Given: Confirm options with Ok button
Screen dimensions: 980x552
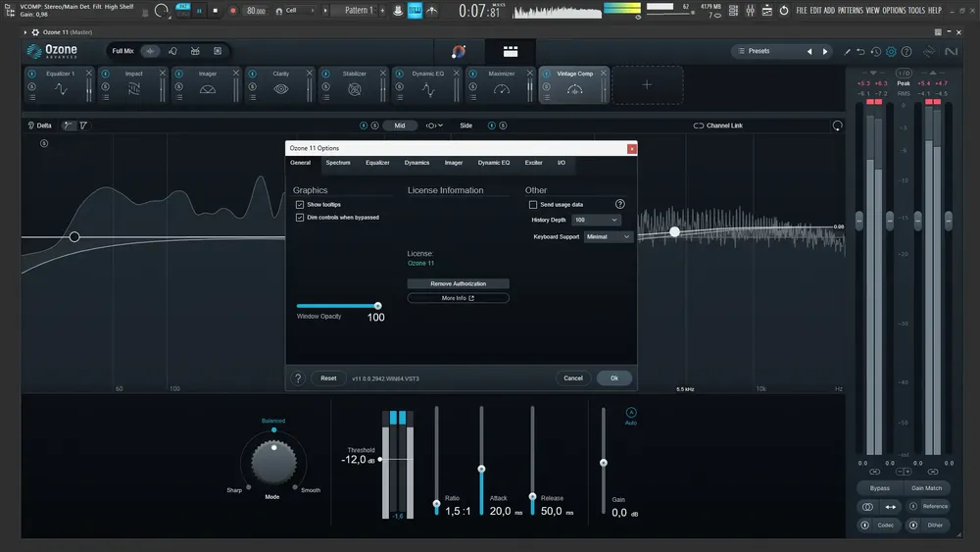Looking at the screenshot, I should [614, 378].
